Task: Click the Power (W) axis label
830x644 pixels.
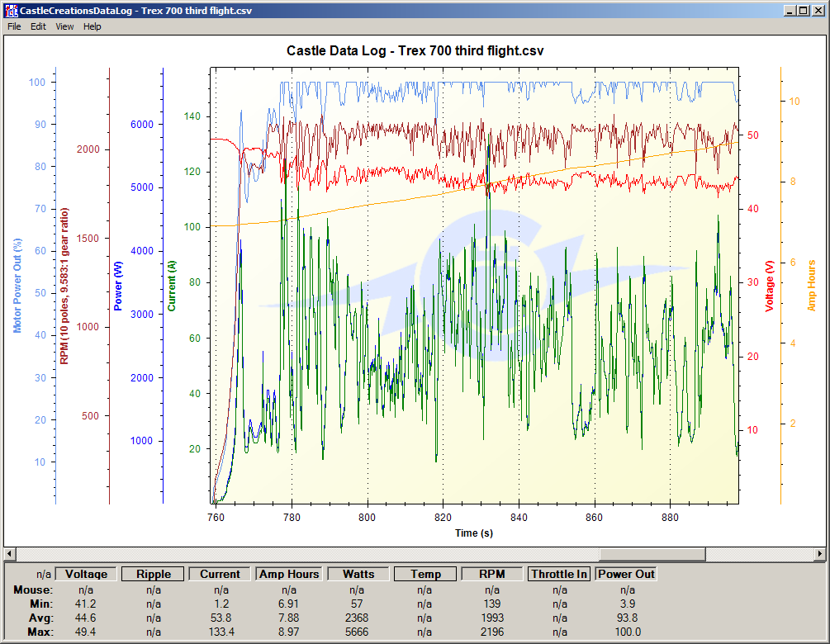Action: 118,286
